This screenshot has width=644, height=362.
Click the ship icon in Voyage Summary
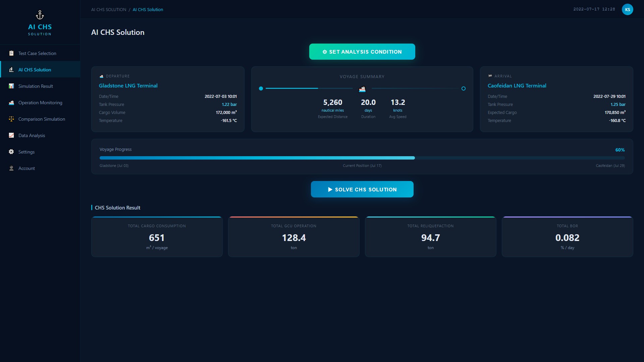click(x=362, y=89)
